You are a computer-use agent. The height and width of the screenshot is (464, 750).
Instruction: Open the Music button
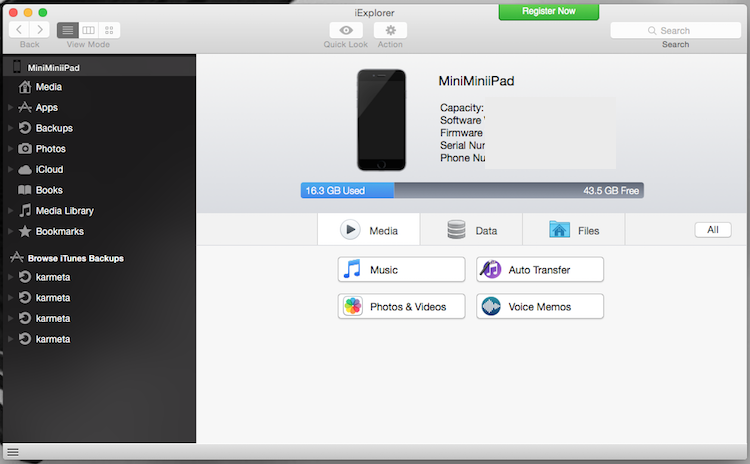click(401, 269)
